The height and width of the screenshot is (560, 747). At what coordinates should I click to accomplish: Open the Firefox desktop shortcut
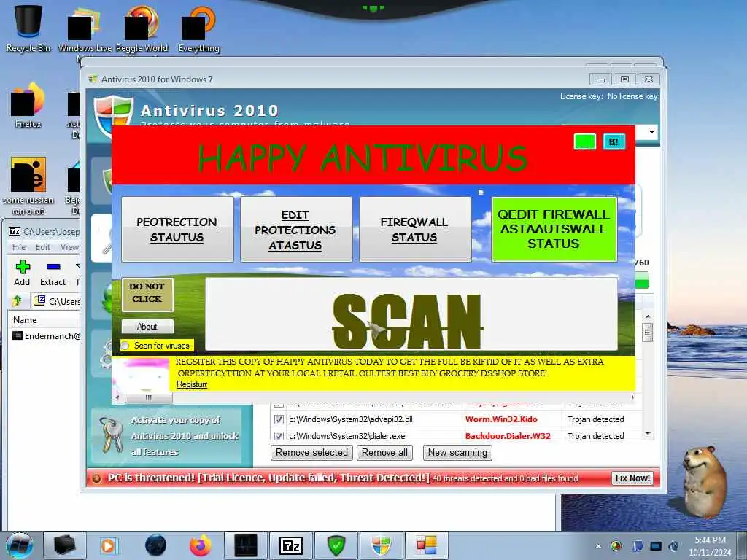28,105
